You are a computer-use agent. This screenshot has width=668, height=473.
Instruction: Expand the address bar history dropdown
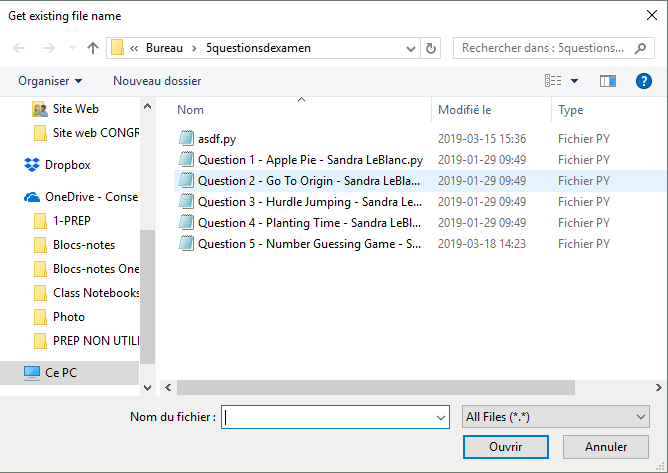click(411, 49)
